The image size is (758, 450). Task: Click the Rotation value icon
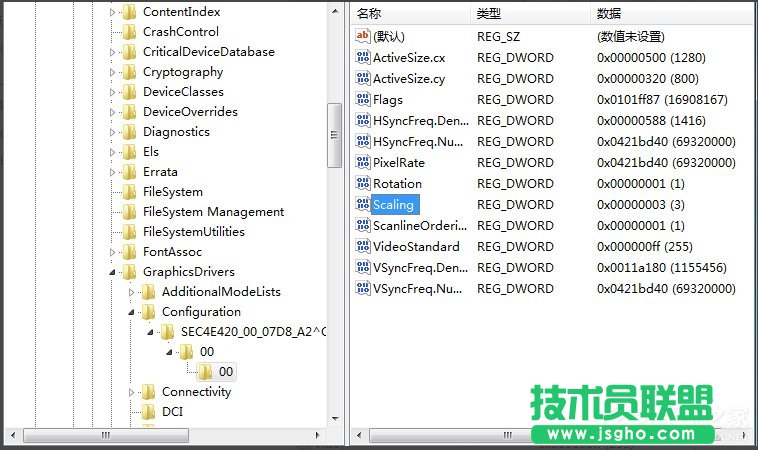coord(363,183)
